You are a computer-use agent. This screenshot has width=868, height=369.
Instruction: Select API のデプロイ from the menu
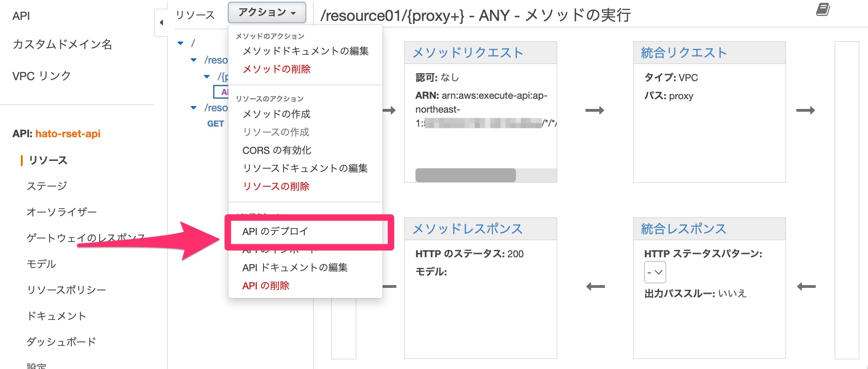coord(275,231)
